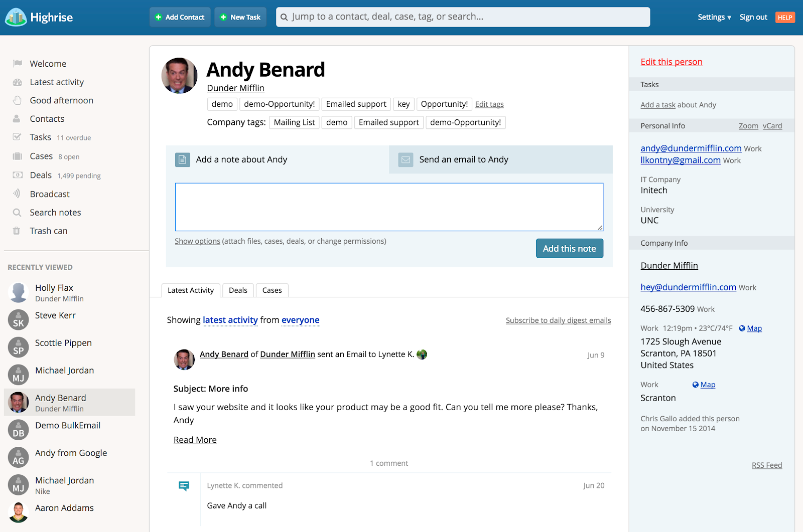
Task: Select Send an email to Andy tab
Action: tap(501, 159)
